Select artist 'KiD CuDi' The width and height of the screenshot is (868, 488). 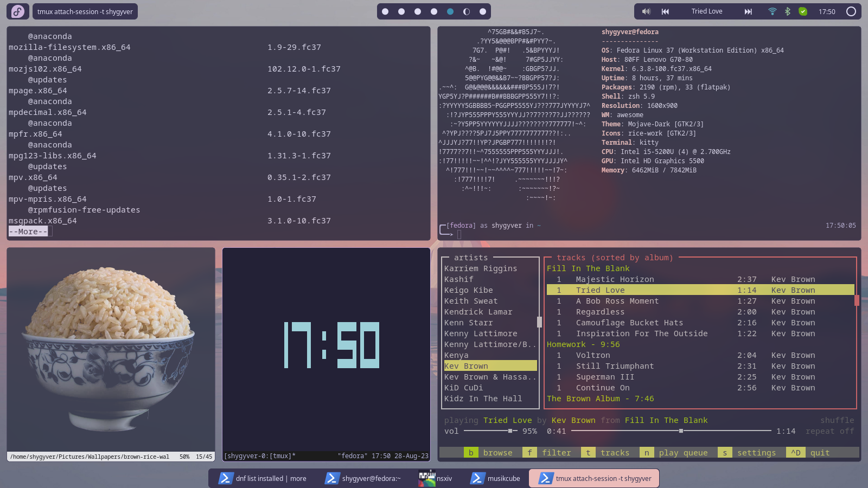coord(463,388)
